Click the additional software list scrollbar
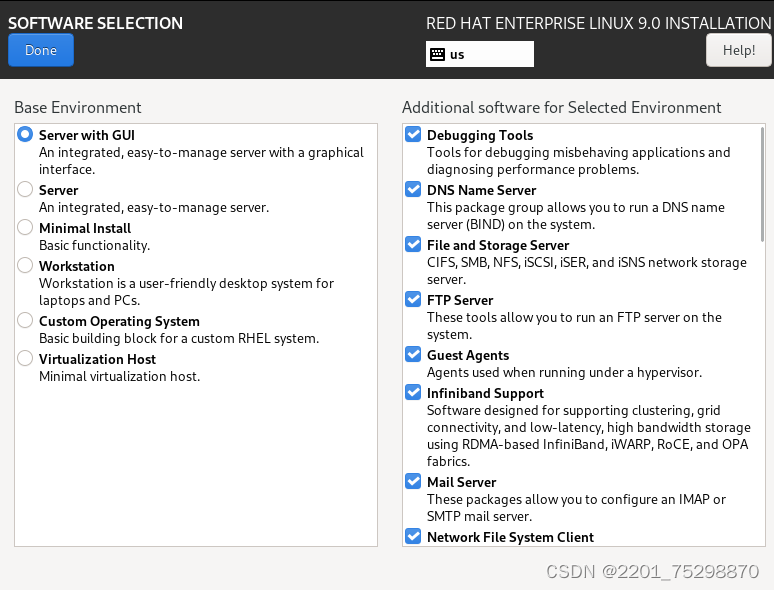Screen dimensions: 774x590 [763, 185]
